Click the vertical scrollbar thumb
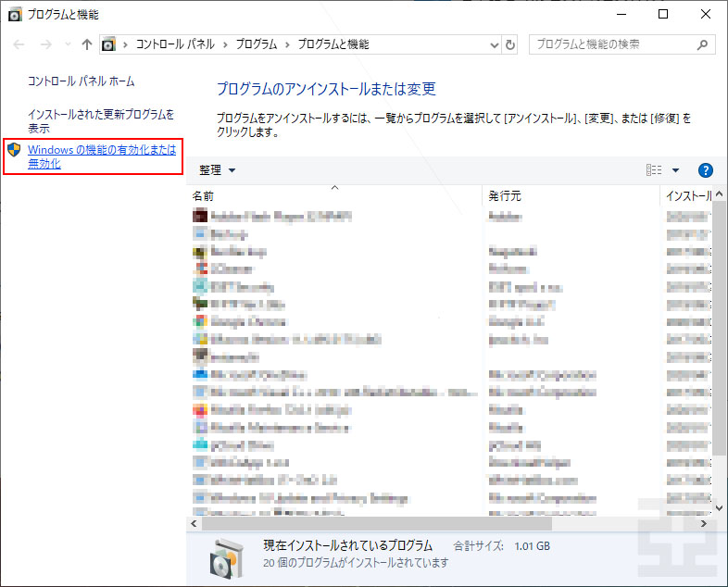 719,328
